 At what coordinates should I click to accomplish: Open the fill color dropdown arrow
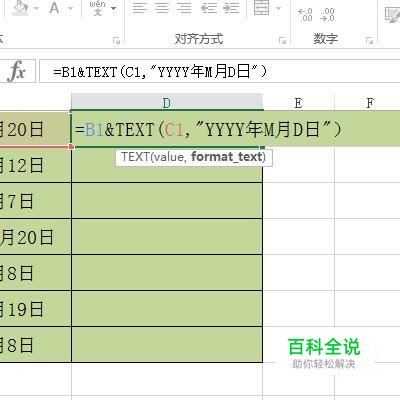[36, 8]
